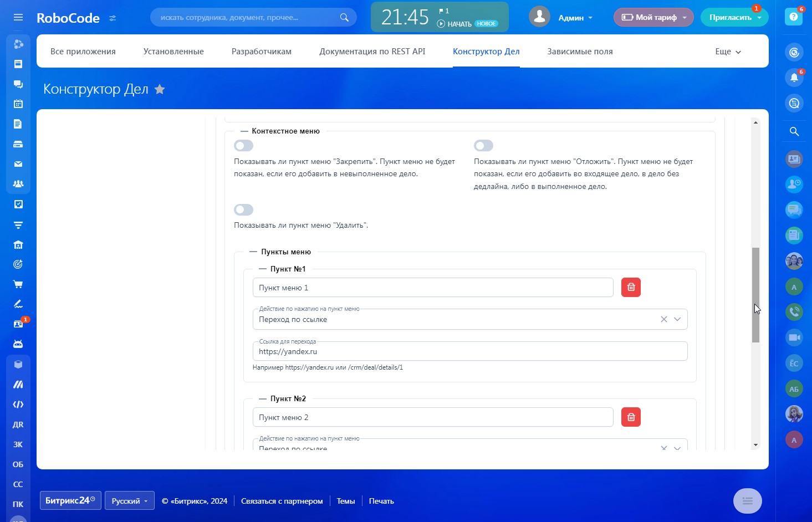Enable the "Закрепить" menu item toggle
This screenshot has height=522, width=812.
(244, 146)
